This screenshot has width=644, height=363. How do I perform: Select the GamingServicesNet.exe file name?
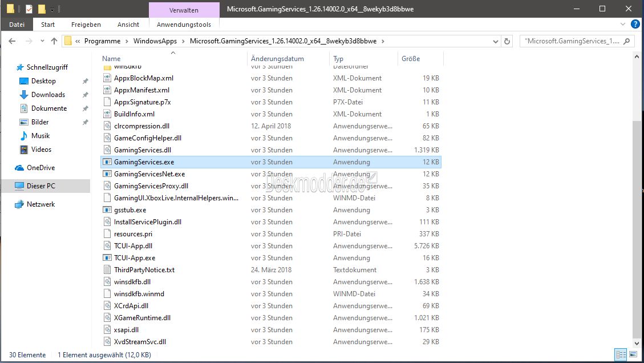(149, 174)
